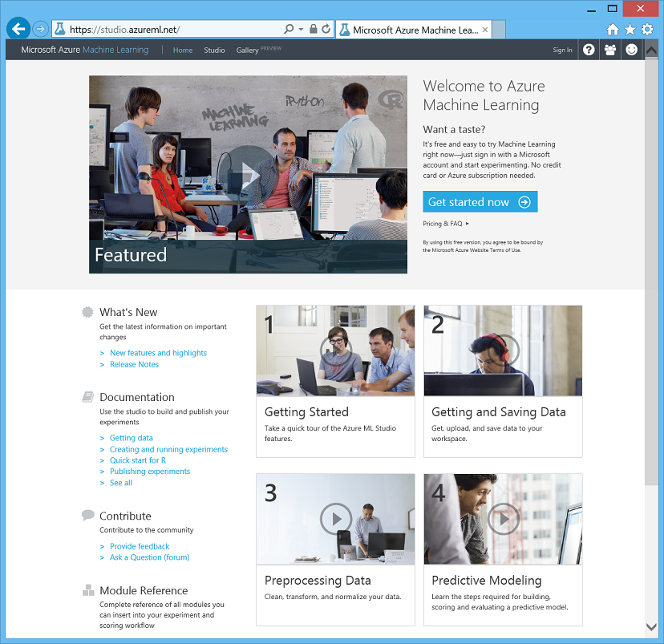Viewport: 664px width, 644px height.
Task: Open Ask a Question (forum) link
Action: click(x=149, y=557)
